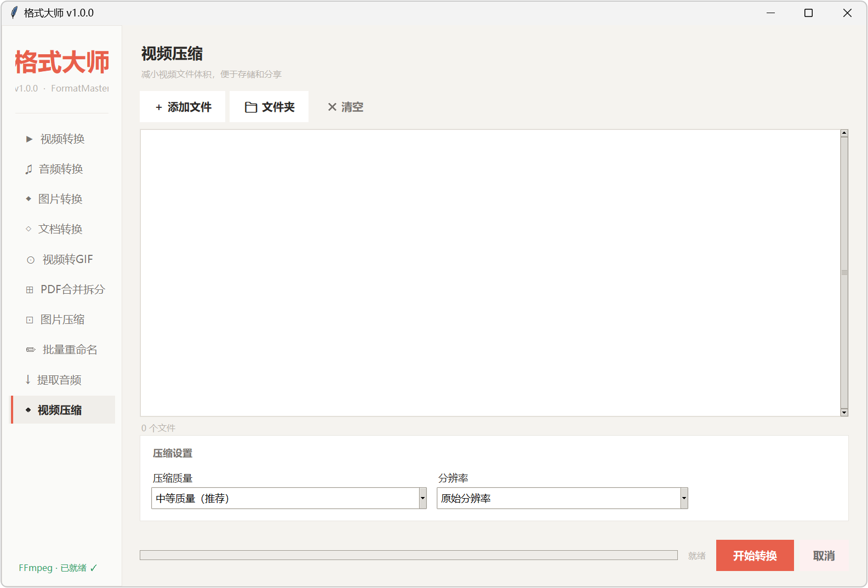Click the 添加文件 button
The image size is (868, 588).
click(182, 107)
